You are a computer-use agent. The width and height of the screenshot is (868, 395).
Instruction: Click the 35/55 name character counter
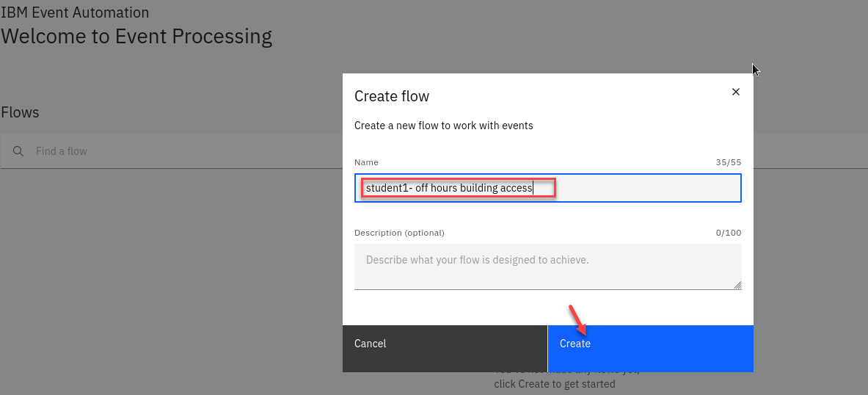pos(729,162)
